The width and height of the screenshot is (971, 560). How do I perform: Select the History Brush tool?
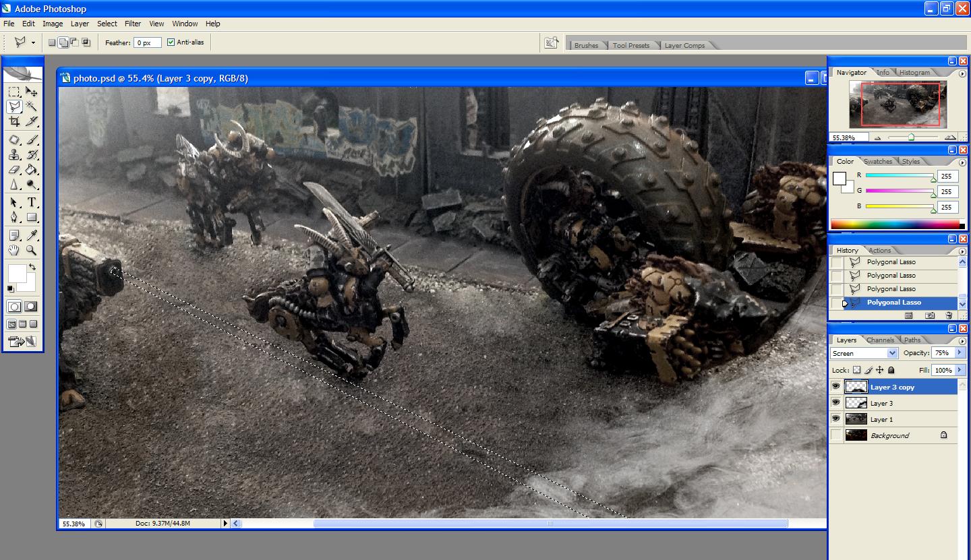pos(31,155)
